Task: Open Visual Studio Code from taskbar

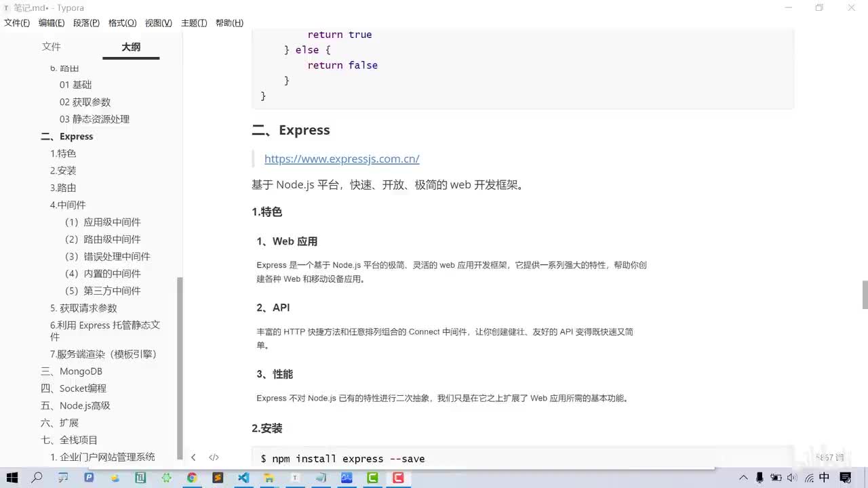Action: (x=243, y=478)
